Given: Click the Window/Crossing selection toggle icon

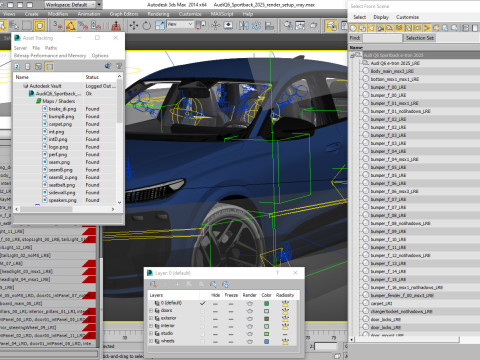Looking at the screenshot, I should (40, 25).
